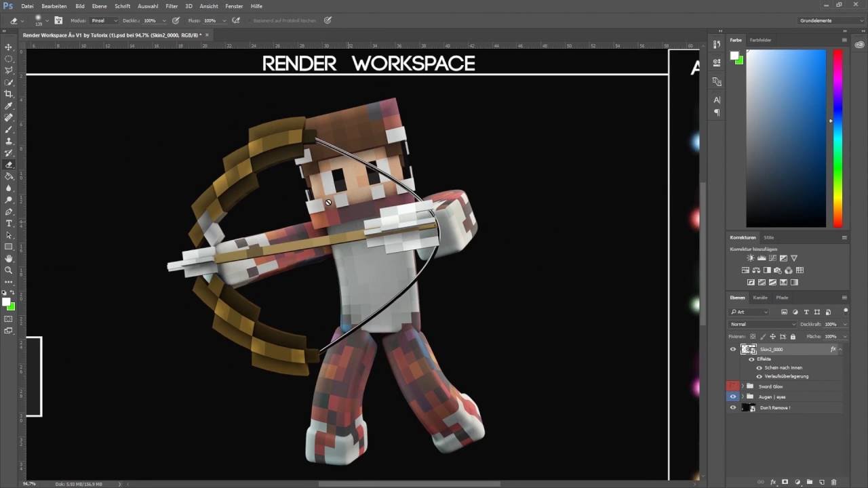Click the vertical hue spectrum slider
Image resolution: width=868 pixels, height=488 pixels.
(x=838, y=139)
